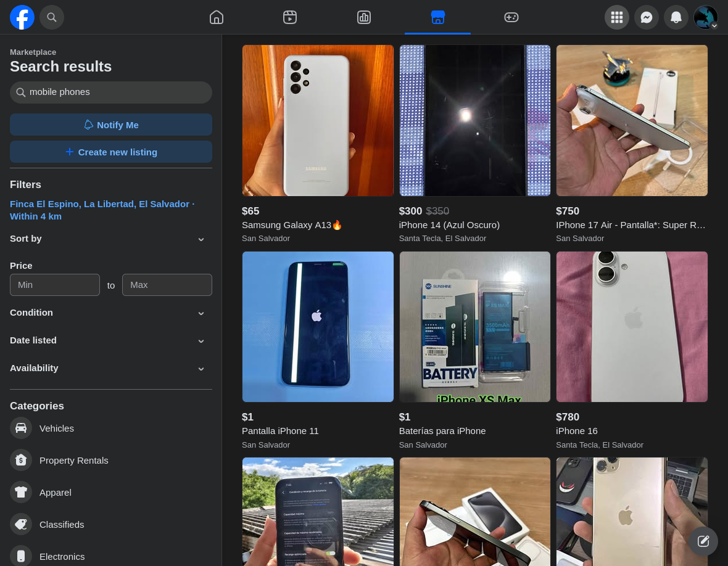
Task: Click the $780 price
Action: tap(568, 417)
